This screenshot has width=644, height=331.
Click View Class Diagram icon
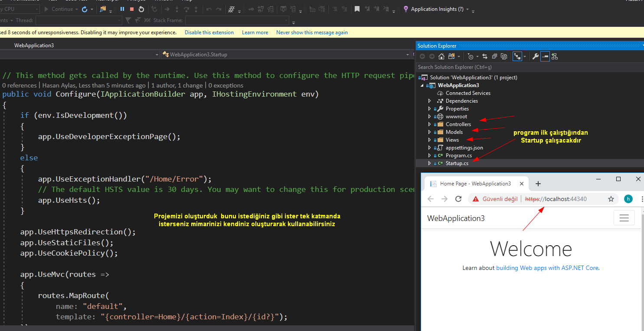click(x=555, y=56)
